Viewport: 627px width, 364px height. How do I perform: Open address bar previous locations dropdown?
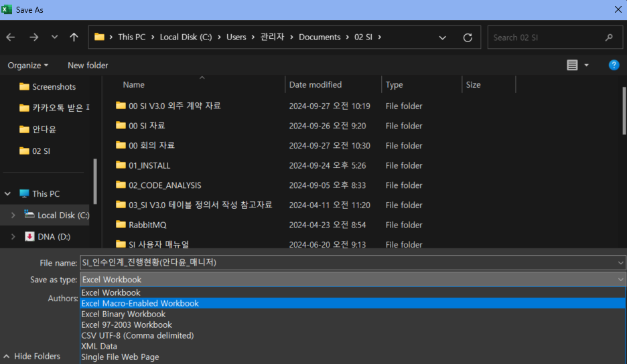tap(442, 37)
